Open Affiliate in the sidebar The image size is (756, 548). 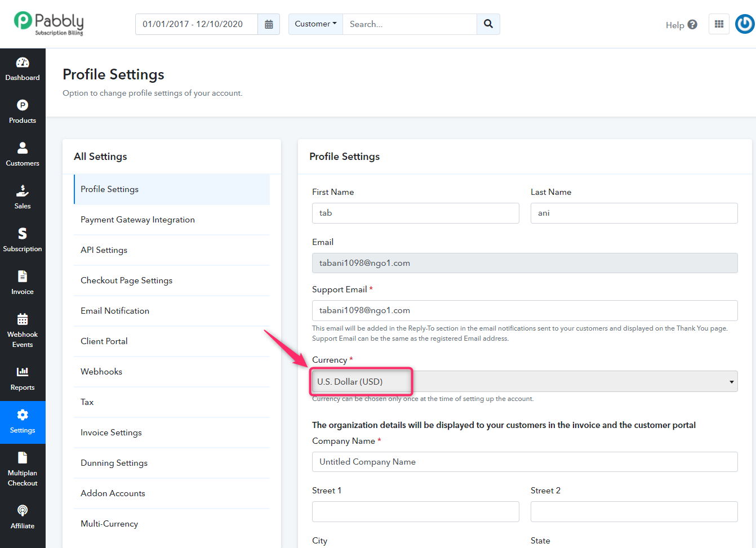click(x=23, y=518)
